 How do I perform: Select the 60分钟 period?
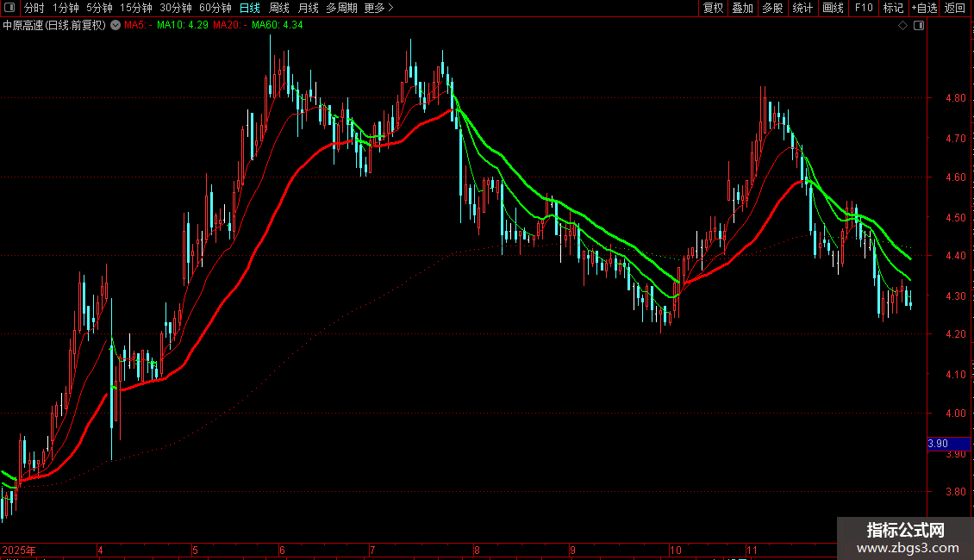pos(215,8)
